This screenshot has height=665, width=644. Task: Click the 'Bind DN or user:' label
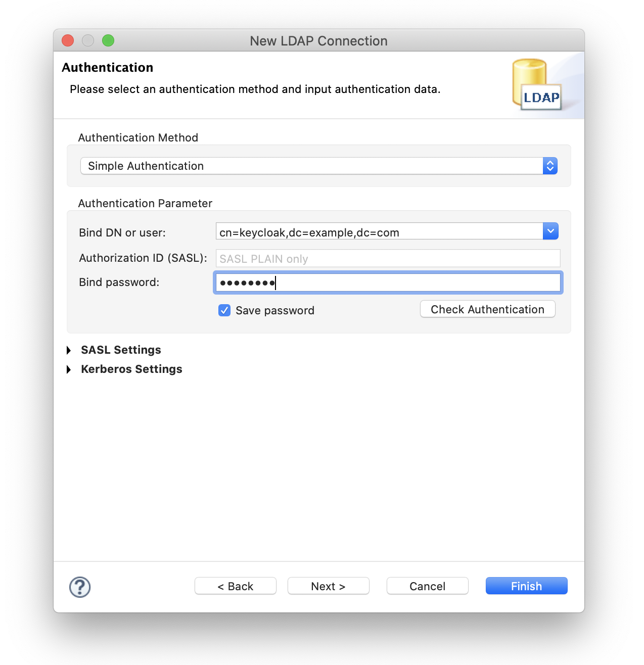coord(122,233)
